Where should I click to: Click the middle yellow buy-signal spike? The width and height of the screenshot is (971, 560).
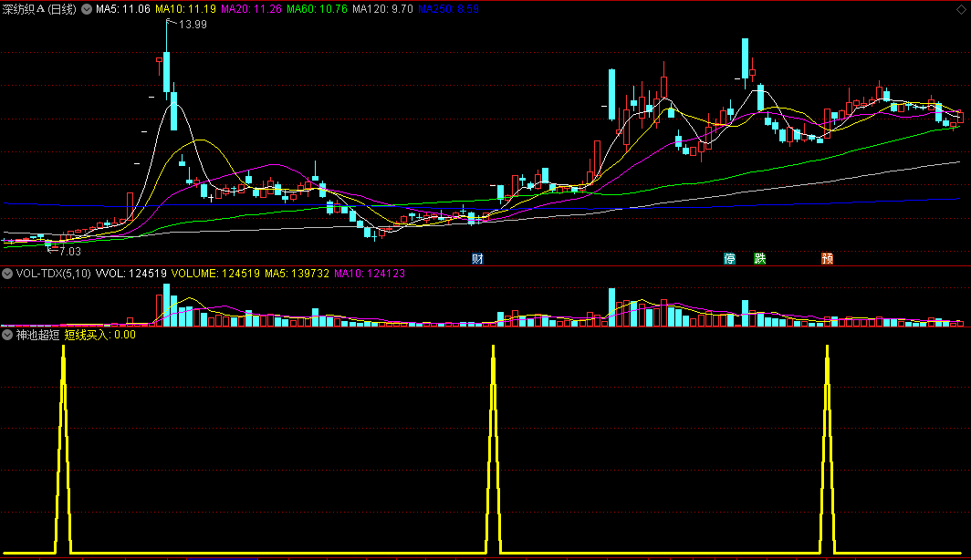click(494, 449)
